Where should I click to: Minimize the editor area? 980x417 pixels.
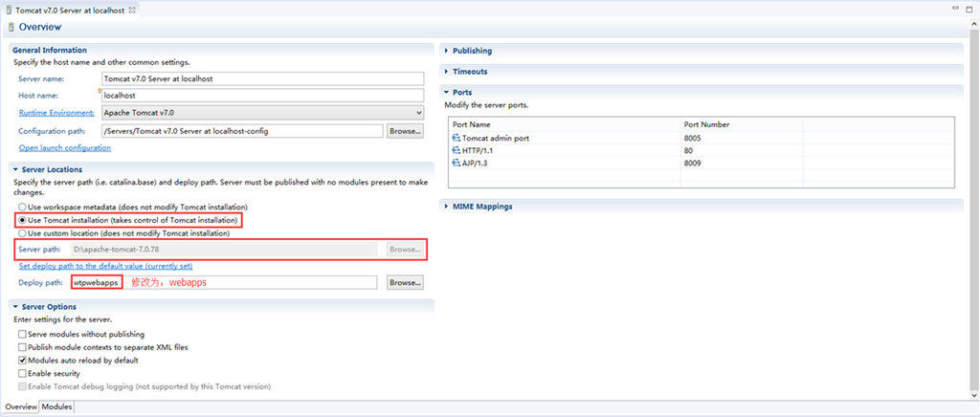coord(955,8)
